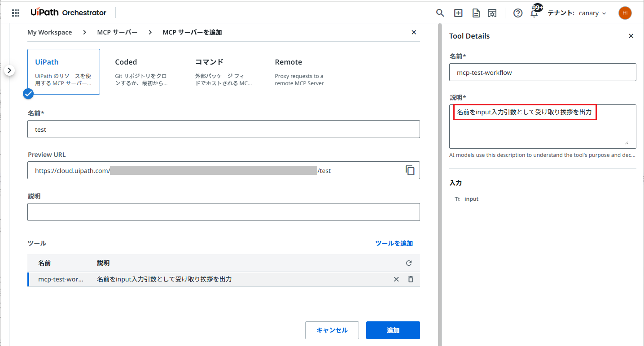Screen dimensions: 644x346
Task: Go to MCP サーバー breadcrumb
Action: point(117,32)
